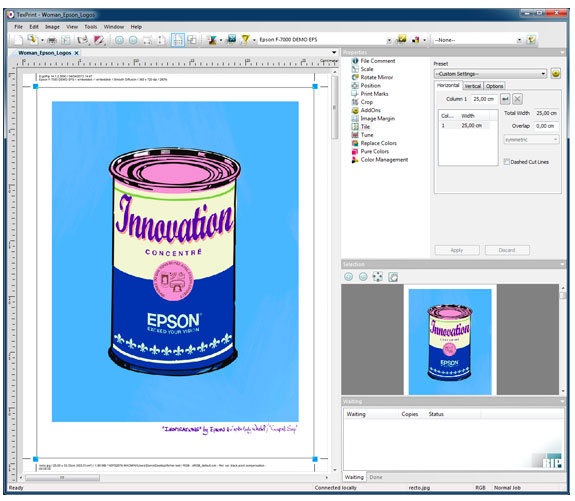Click the Overlap value field
575x501 pixels.
pos(546,126)
